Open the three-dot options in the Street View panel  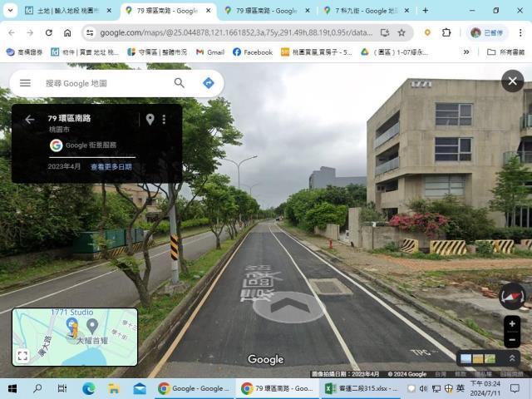[x=164, y=119]
